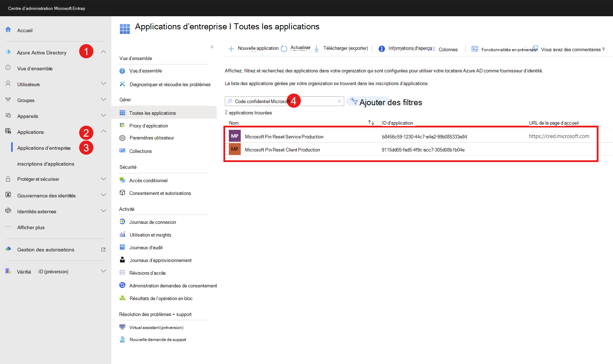Click the URL de la page d'accueil header
613x364 pixels.
(x=554, y=123)
